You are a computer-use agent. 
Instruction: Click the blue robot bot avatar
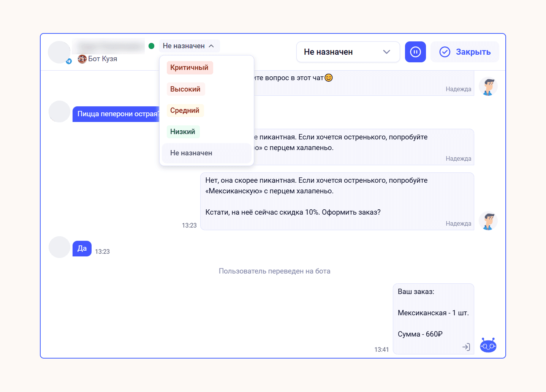(488, 345)
